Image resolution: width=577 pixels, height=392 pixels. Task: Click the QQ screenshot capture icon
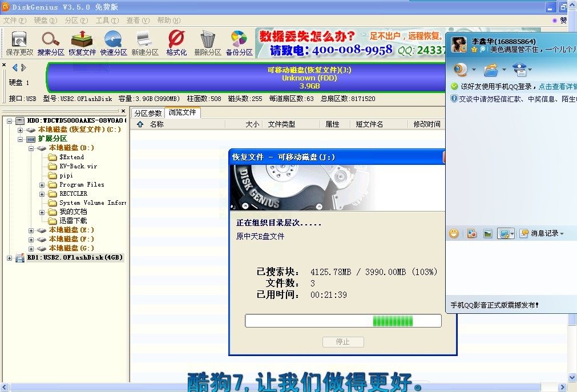(x=504, y=233)
